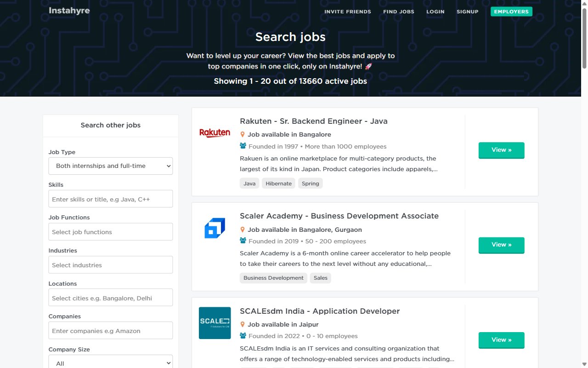The width and height of the screenshot is (588, 368).
Task: Click the Instahyre logo
Action: tap(69, 11)
